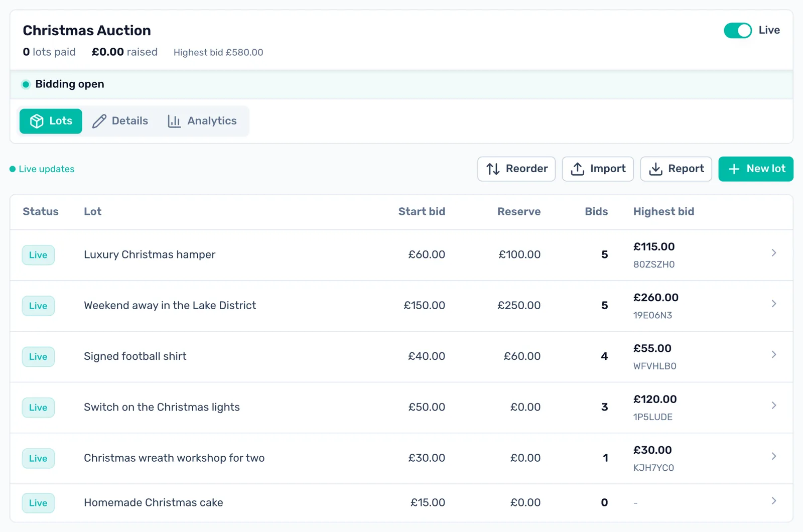The image size is (803, 532).
Task: Click the Live badge for Signed football shirt
Action: point(38,357)
